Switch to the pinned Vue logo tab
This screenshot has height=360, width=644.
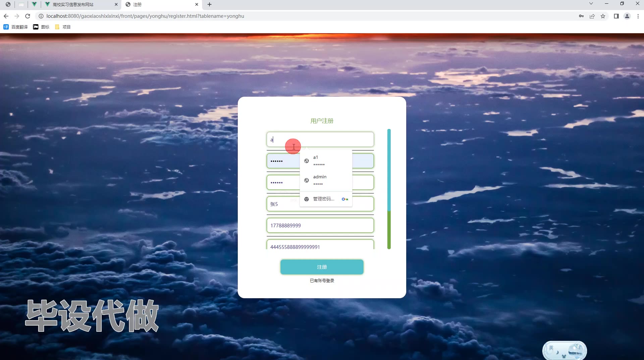click(34, 4)
